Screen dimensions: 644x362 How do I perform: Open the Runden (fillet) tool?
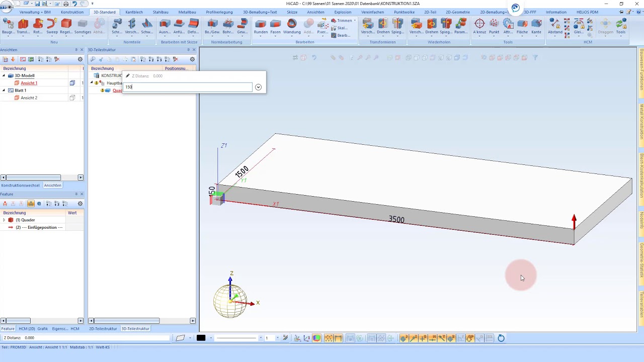coord(261,26)
